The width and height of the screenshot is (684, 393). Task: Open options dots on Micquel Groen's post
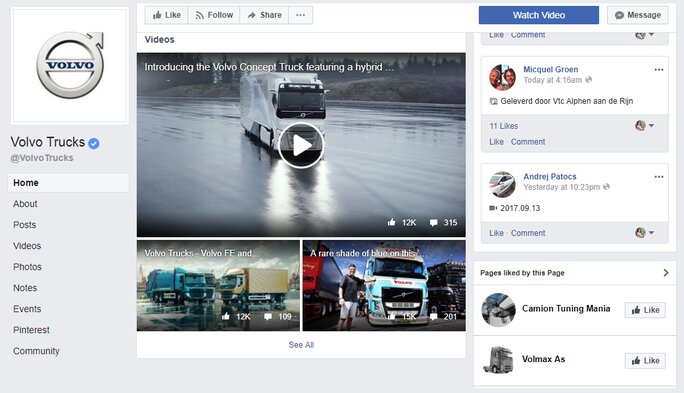(x=659, y=70)
